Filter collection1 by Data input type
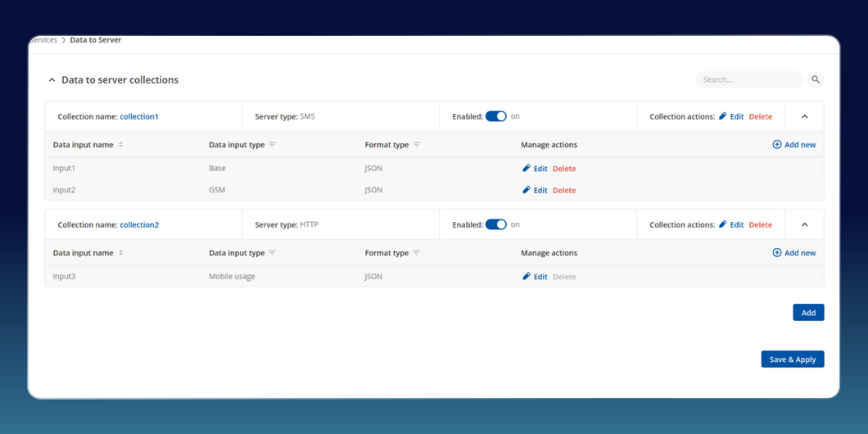The height and width of the screenshot is (434, 868). point(272,145)
